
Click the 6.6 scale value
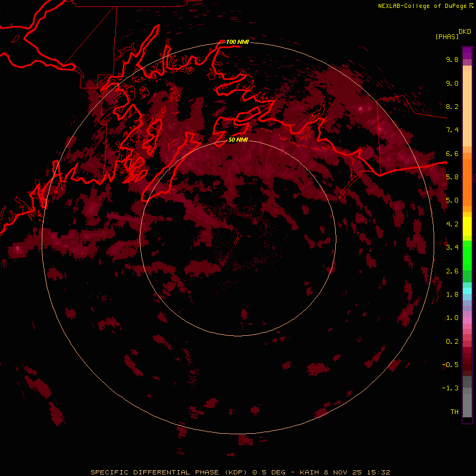[x=452, y=153]
